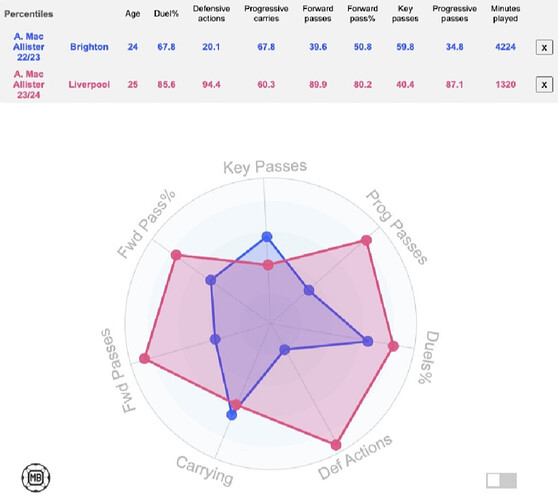Click the A. Mac Allister 23/24 name
The image size is (558, 500).
(x=29, y=84)
